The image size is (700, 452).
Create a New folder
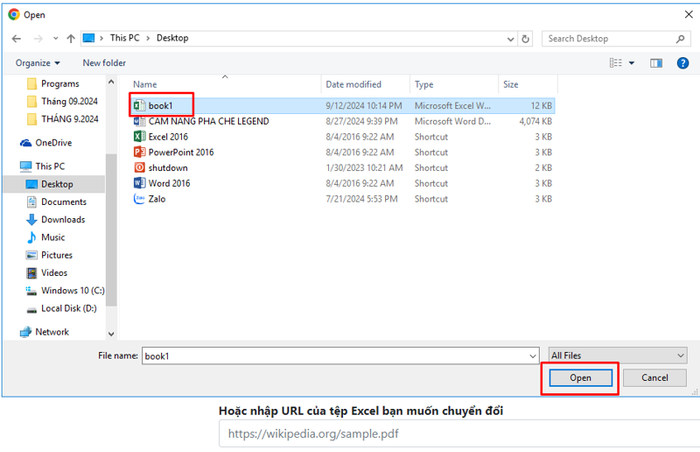[x=104, y=63]
